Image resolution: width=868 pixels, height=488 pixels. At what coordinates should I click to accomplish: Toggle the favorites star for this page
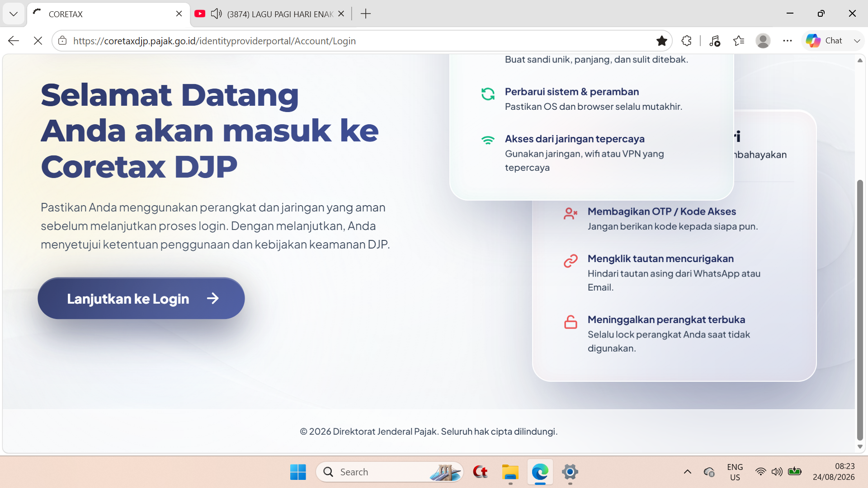[662, 41]
